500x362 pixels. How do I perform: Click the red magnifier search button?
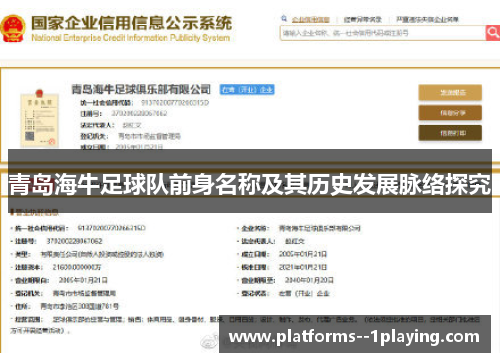pyautogui.click(x=493, y=33)
